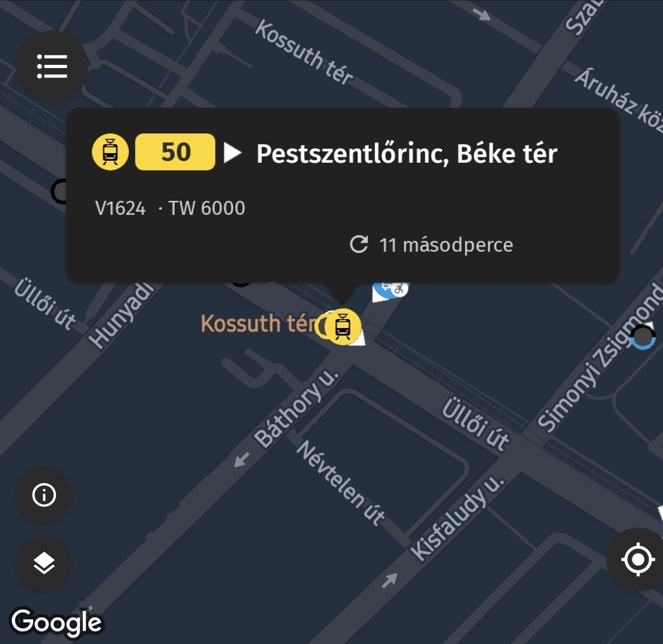Click the TW 6000 vehicle type text

click(207, 209)
